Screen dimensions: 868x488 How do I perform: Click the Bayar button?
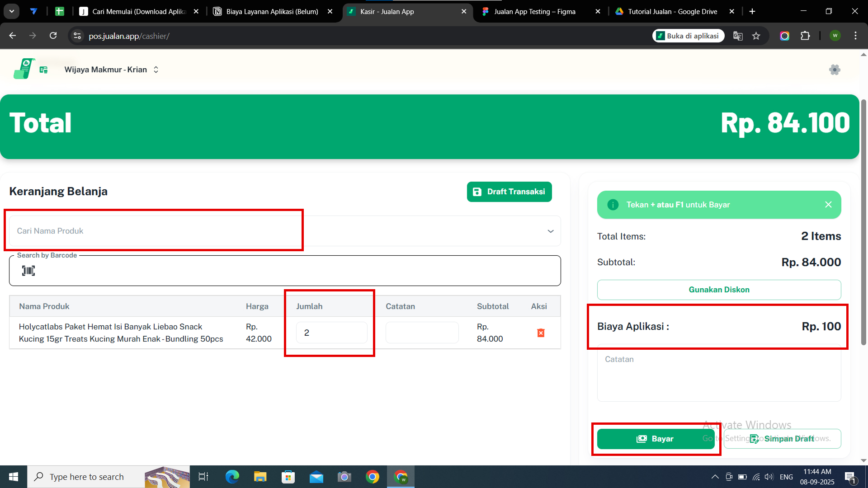click(x=656, y=439)
